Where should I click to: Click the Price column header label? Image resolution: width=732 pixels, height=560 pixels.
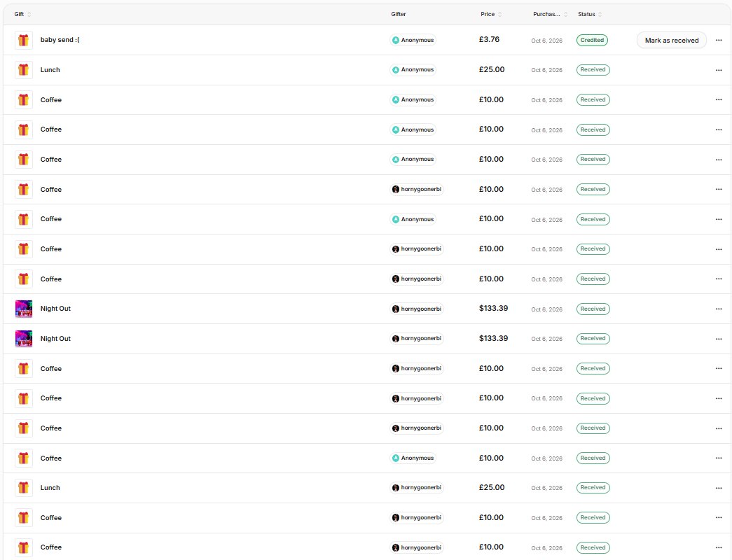pyautogui.click(x=488, y=15)
